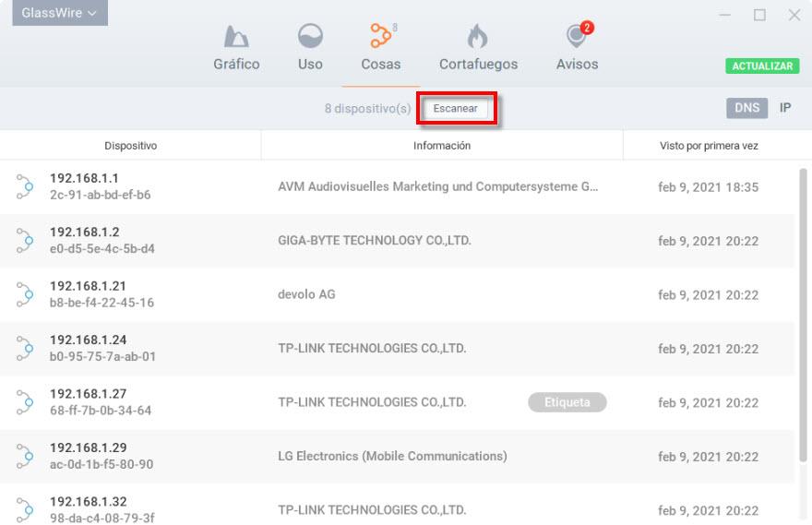Click the Escanear button

[456, 108]
